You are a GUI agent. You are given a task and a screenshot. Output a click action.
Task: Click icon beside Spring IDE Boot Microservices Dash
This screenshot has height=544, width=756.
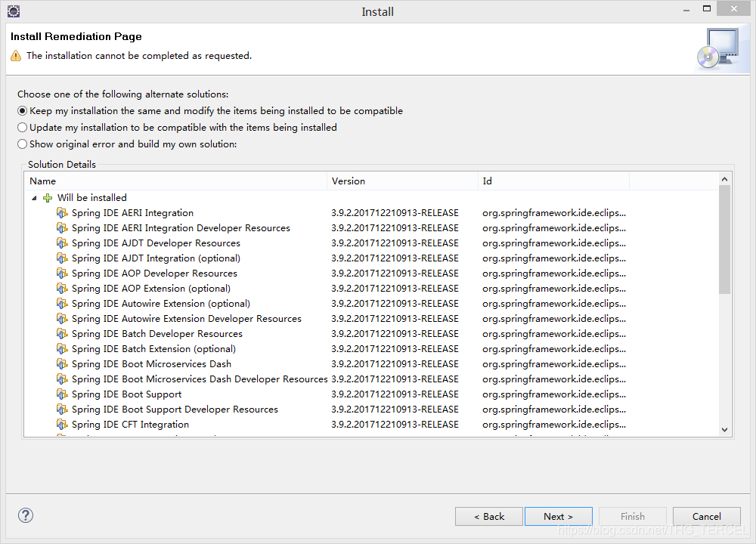coord(62,363)
